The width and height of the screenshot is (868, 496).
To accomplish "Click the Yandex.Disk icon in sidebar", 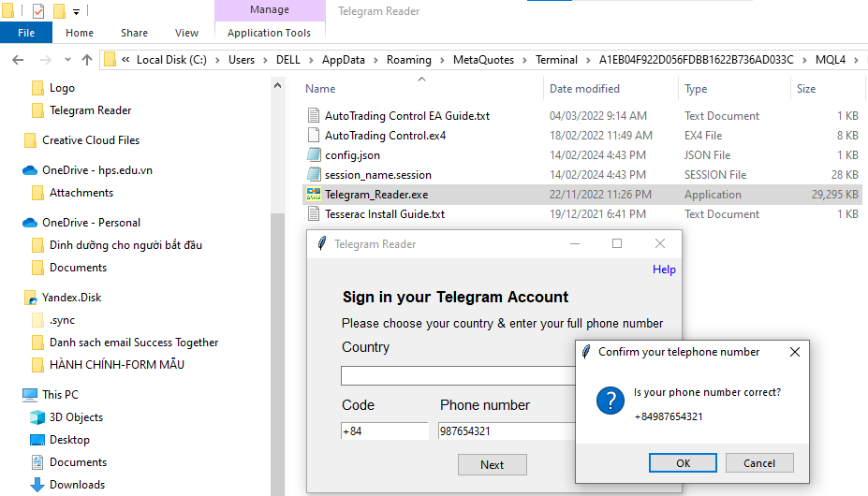I will pyautogui.click(x=31, y=298).
